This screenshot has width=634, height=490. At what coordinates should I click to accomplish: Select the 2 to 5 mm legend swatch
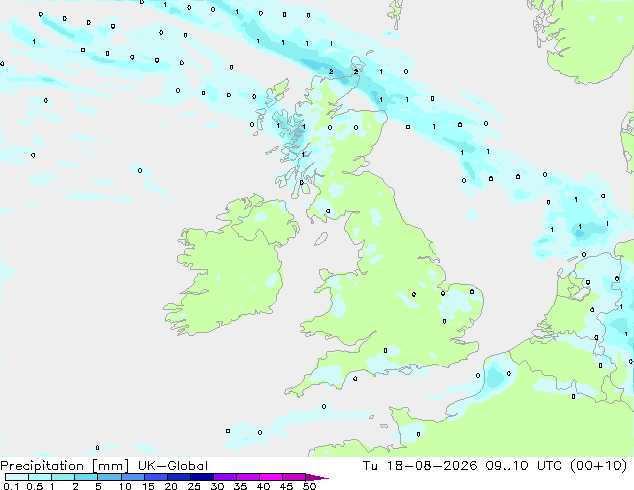[86, 477]
